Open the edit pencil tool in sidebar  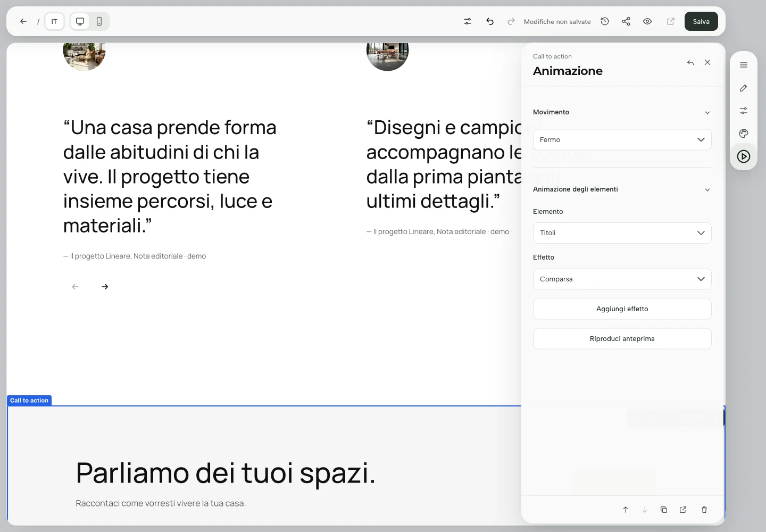click(x=744, y=88)
